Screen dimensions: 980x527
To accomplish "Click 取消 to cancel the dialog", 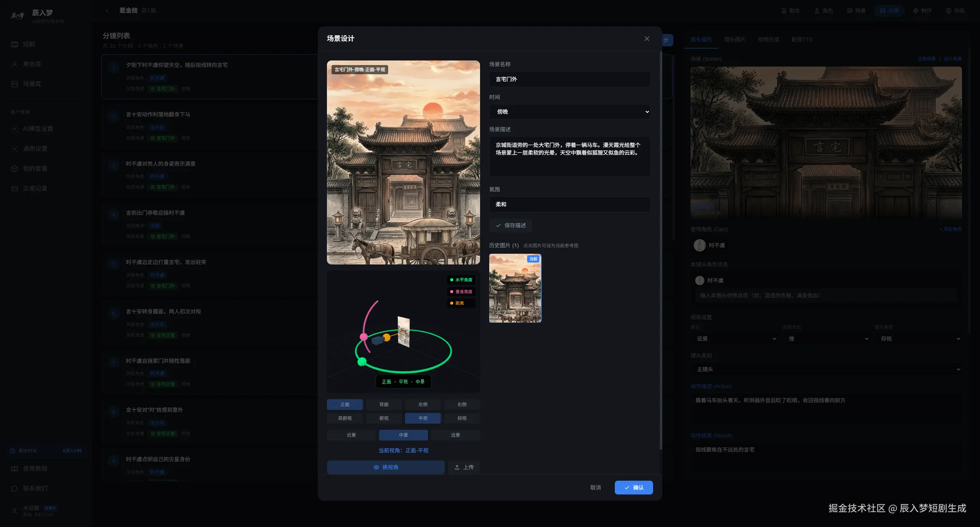I will [596, 488].
